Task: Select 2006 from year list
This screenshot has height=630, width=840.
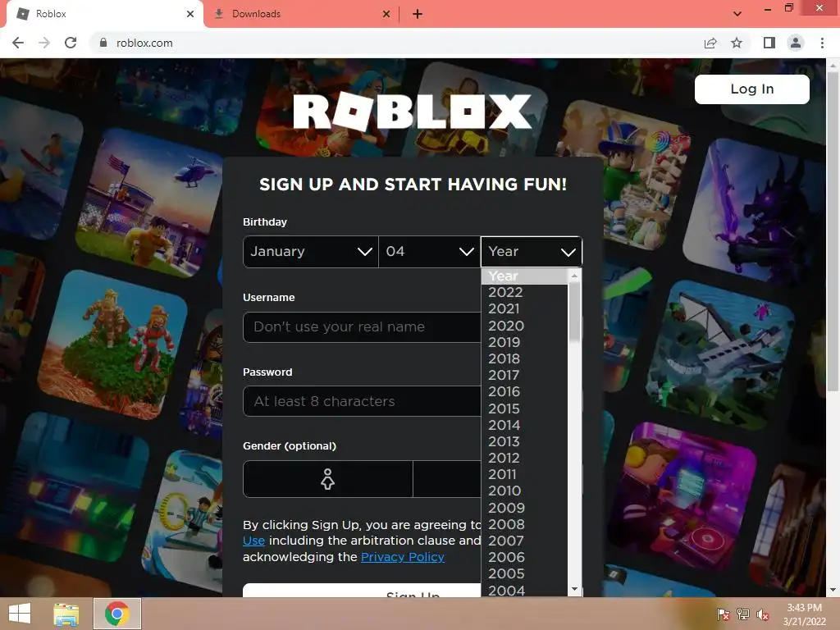Action: tap(524, 557)
